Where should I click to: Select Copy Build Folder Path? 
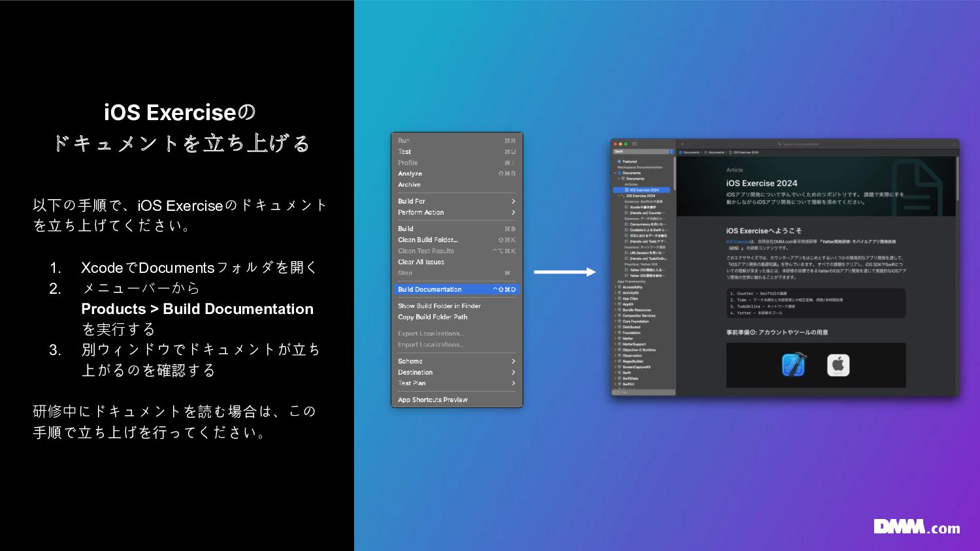click(x=457, y=317)
